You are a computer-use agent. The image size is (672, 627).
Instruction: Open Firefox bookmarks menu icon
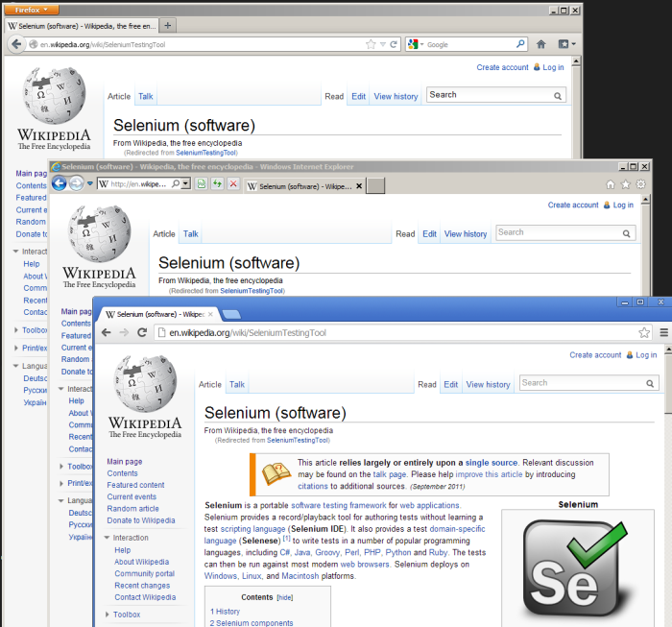point(566,44)
